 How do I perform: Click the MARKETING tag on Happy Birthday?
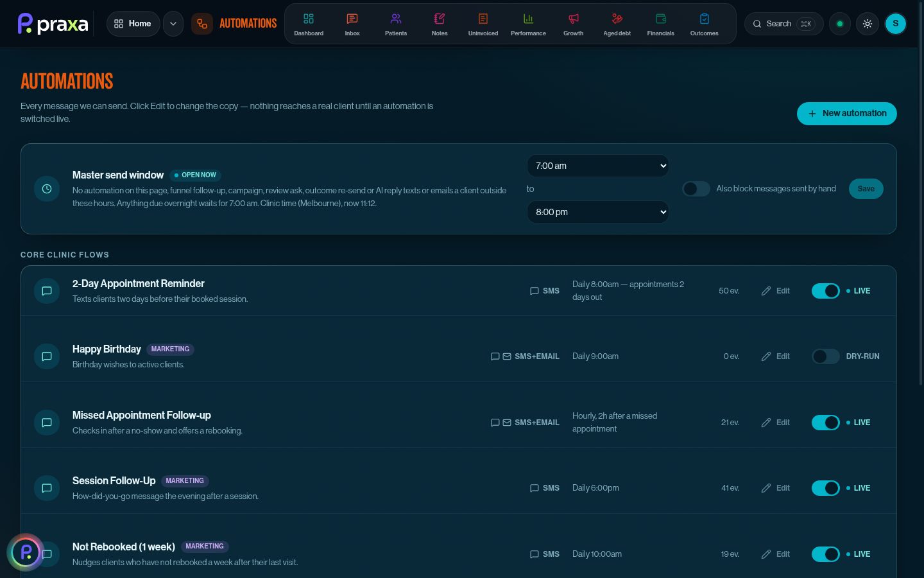point(170,349)
